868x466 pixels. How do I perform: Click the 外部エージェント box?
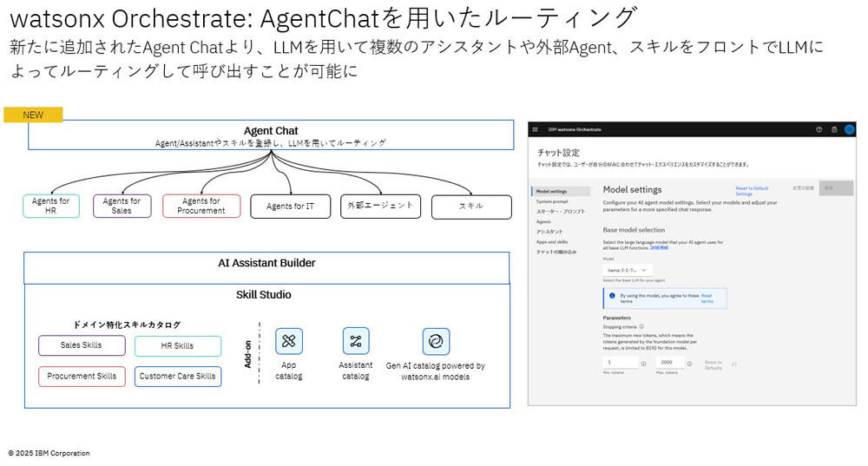tap(380, 207)
